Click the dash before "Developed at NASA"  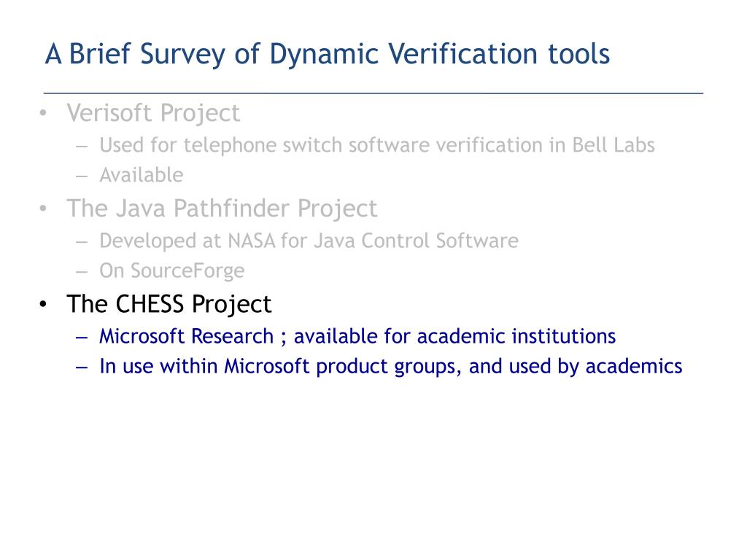tap(81, 241)
